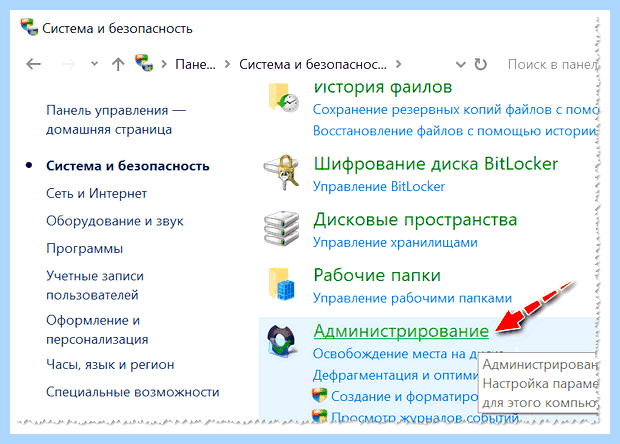Click 'Управление BitLocker' link

[x=379, y=187]
